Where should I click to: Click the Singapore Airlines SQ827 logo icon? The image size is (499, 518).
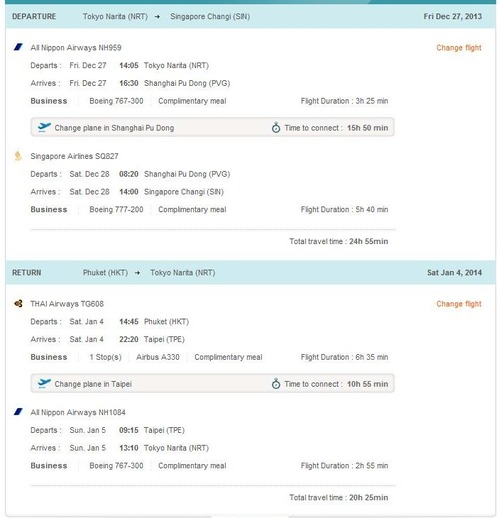[x=18, y=156]
